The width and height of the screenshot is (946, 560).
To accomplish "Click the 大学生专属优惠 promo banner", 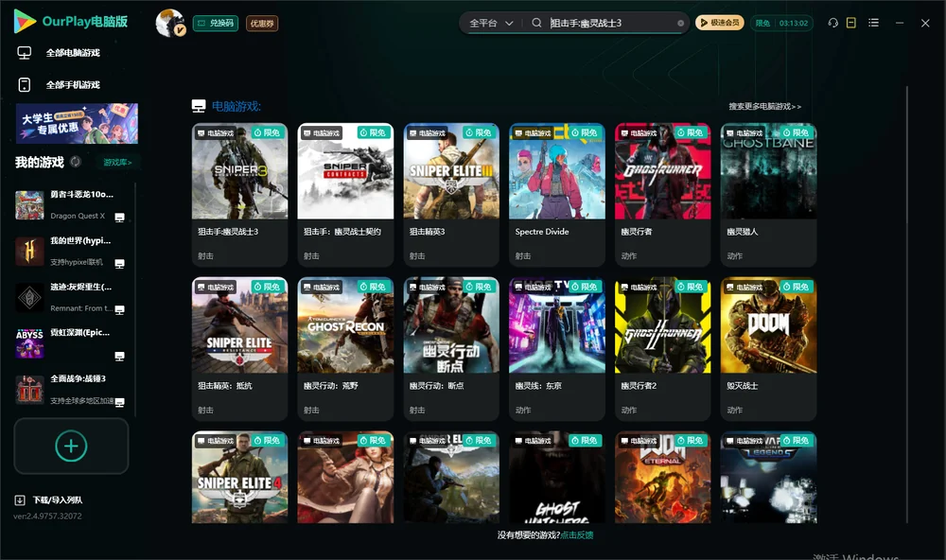I will [78, 124].
